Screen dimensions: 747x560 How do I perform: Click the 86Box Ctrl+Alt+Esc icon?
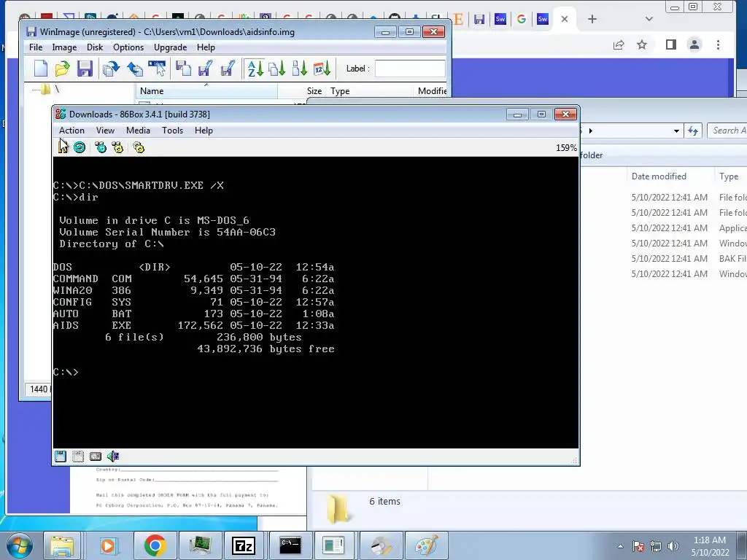[117, 147]
